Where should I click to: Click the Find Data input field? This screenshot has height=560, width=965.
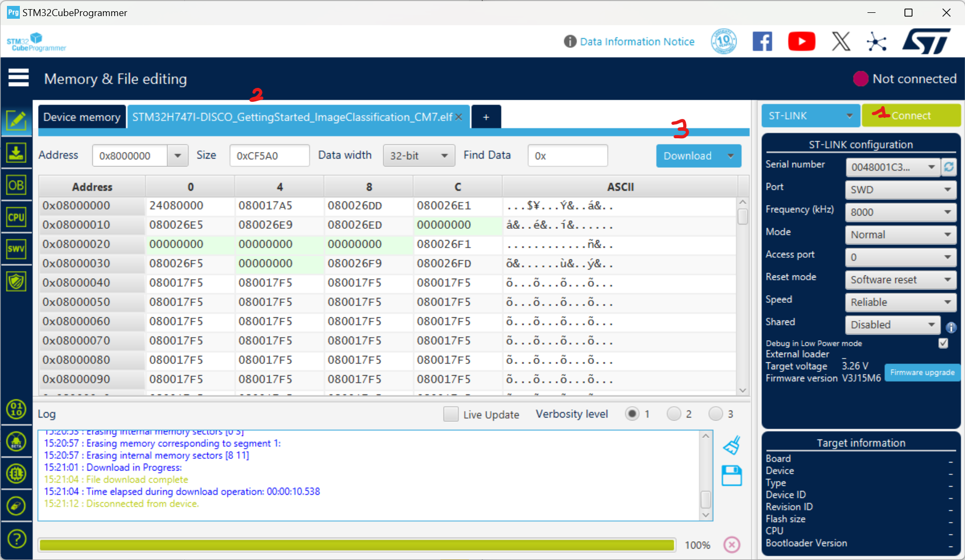pyautogui.click(x=567, y=155)
